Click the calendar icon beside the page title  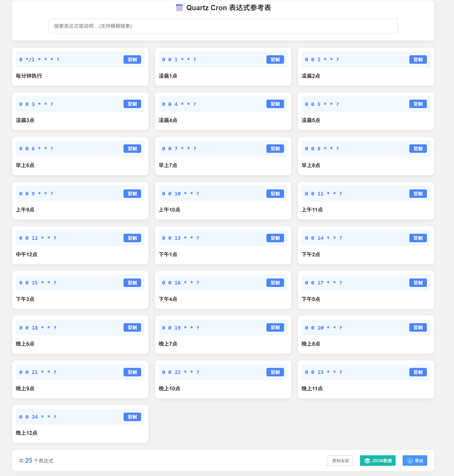(179, 8)
